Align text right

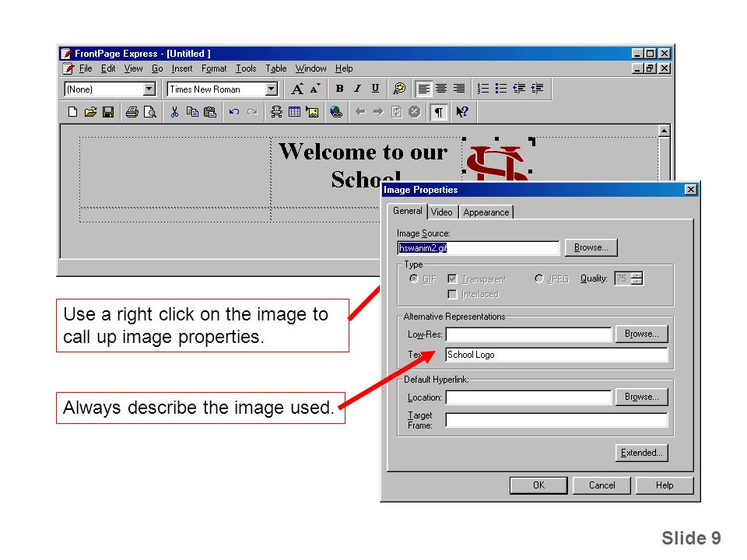459,89
